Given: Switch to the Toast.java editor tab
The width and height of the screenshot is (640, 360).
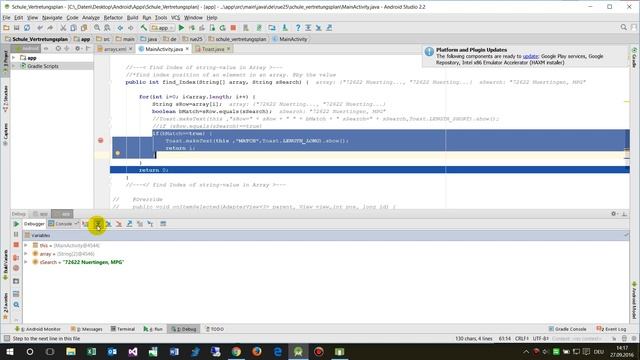Looking at the screenshot, I should [x=213, y=49].
